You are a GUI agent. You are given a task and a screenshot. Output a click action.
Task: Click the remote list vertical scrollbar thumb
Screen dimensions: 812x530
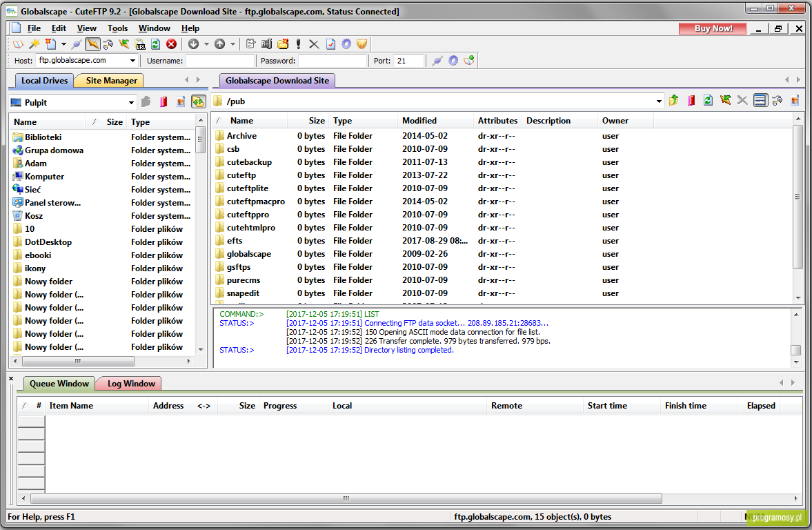[x=798, y=197]
